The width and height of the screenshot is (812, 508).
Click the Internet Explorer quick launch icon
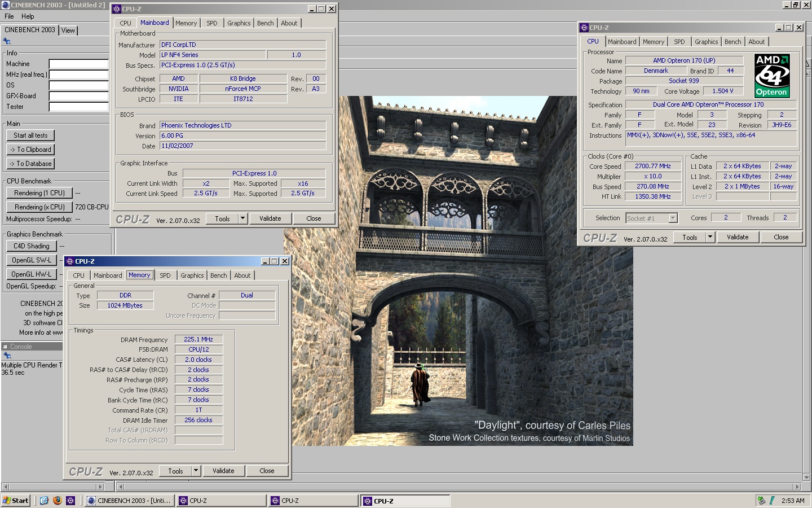coord(44,501)
